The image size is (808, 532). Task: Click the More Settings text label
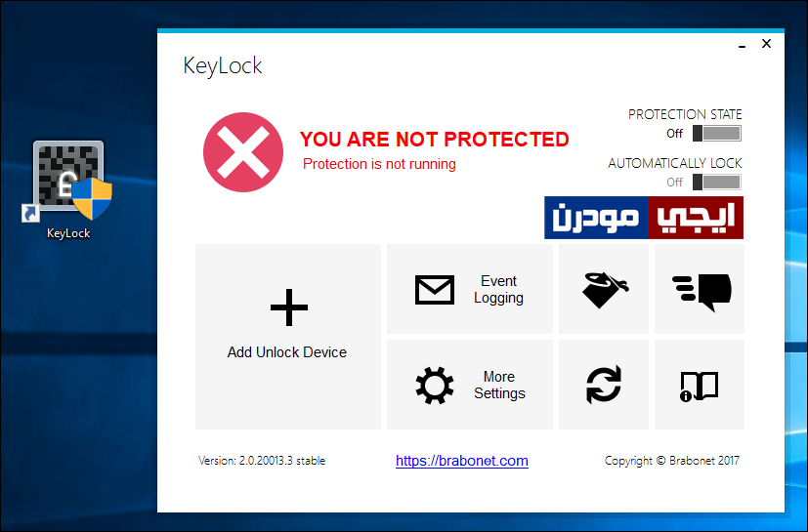point(499,385)
